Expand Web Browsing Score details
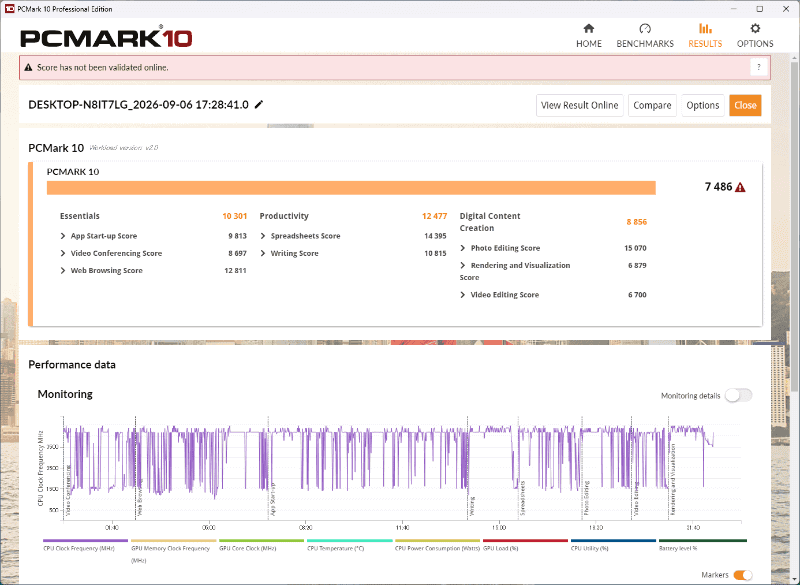The width and height of the screenshot is (800, 585). (x=63, y=270)
